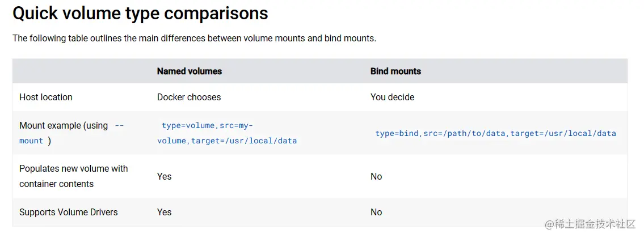Viewport: 644px width, 238px height.
Task: Click Yes in the Populates new volume row
Action: tap(165, 176)
